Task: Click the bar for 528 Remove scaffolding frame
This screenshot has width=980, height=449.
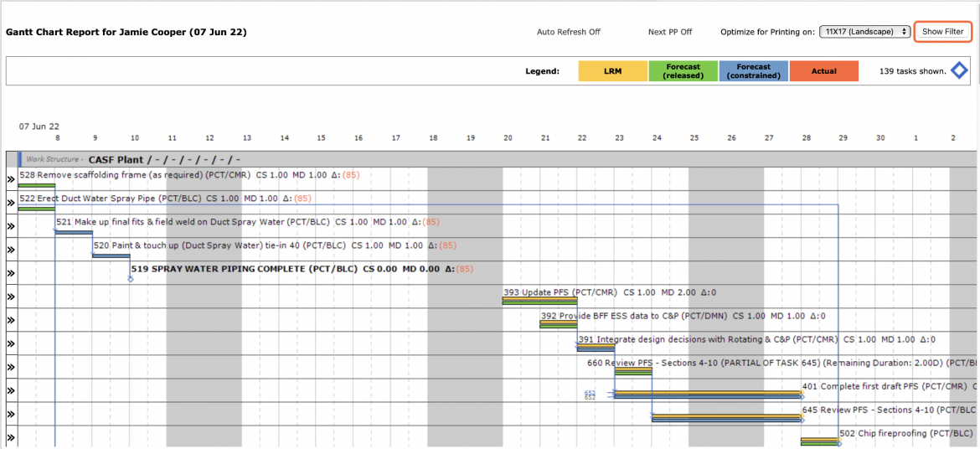Action: (37, 185)
